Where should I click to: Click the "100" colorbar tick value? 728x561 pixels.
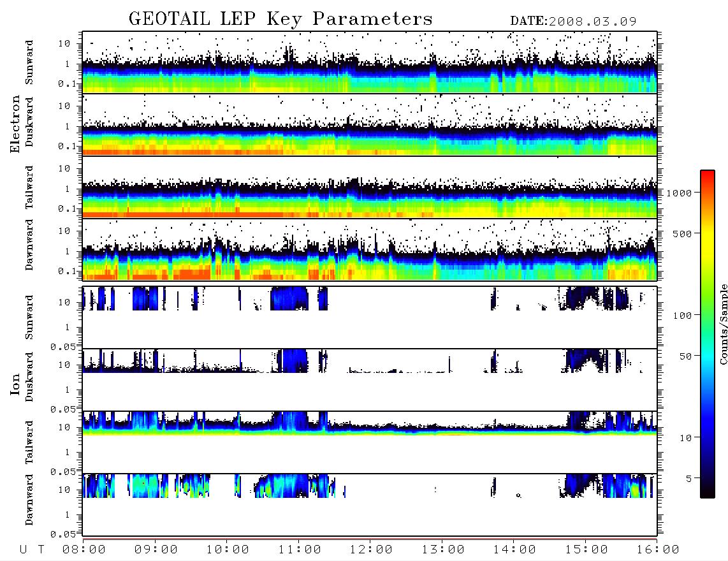tap(682, 316)
